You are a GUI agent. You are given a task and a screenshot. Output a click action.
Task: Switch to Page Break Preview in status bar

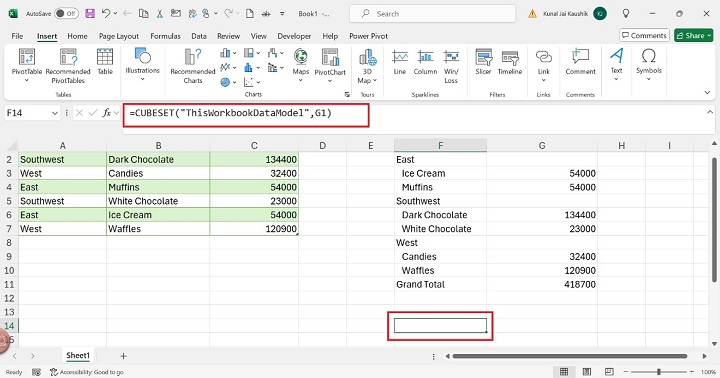[x=609, y=372]
